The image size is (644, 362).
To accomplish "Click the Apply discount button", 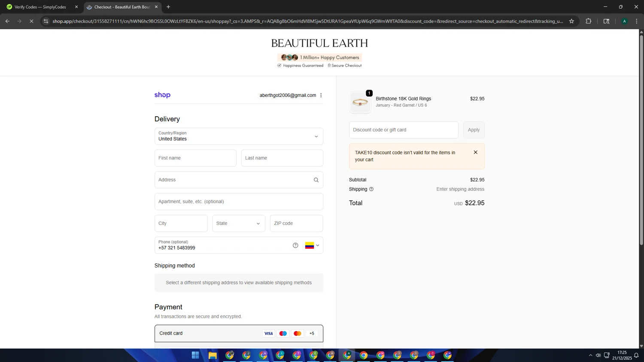I will [x=474, y=130].
